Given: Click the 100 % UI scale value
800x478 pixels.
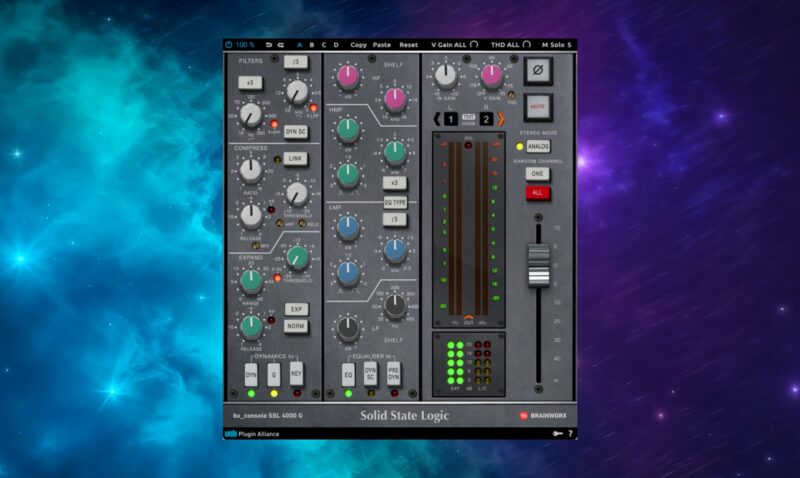Looking at the screenshot, I should tap(245, 45).
